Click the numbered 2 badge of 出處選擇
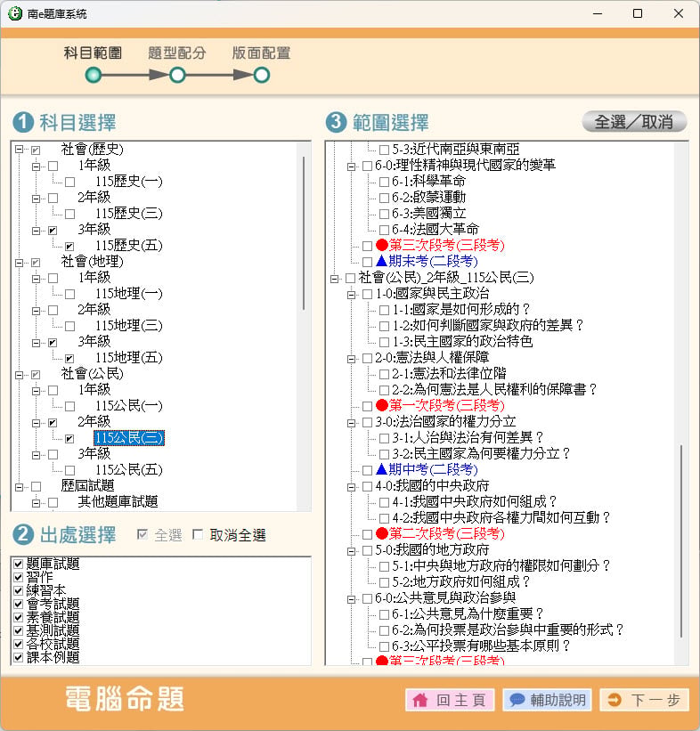The image size is (700, 731). [23, 535]
